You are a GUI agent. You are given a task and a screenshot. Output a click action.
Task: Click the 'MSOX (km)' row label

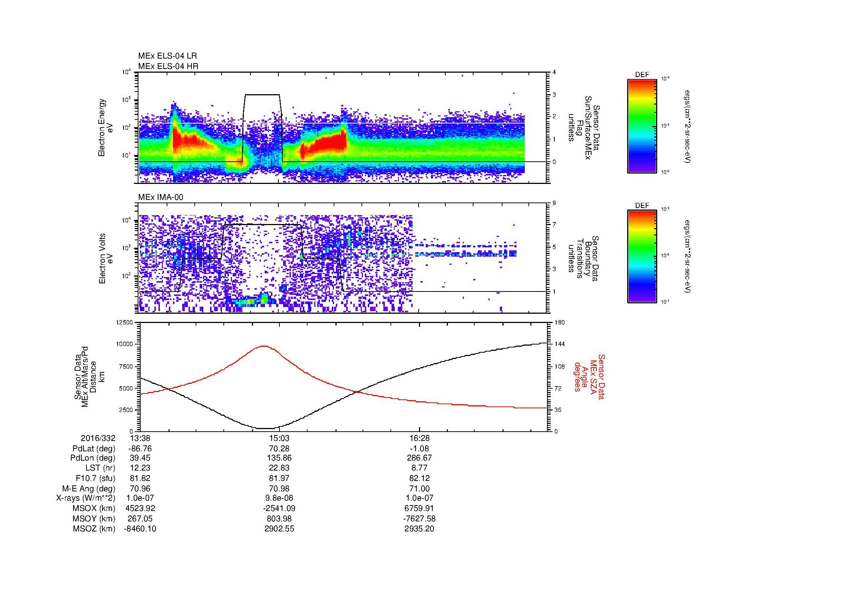coord(94,508)
